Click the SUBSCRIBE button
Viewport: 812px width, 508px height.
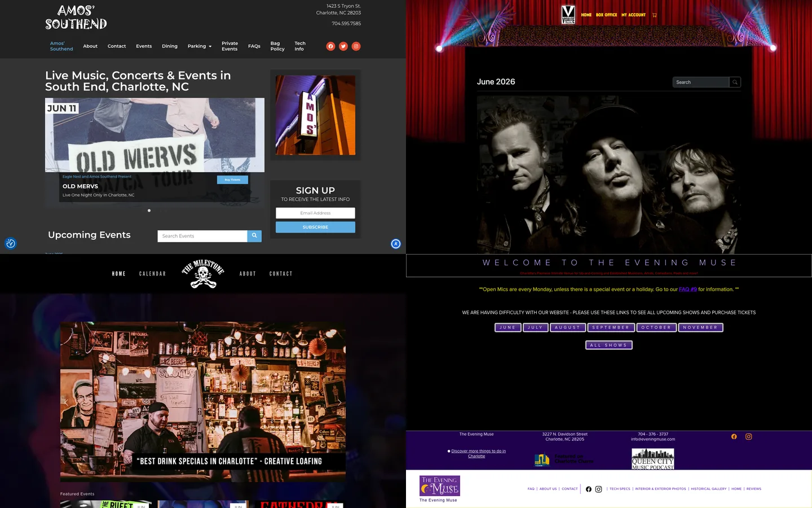[x=315, y=227]
